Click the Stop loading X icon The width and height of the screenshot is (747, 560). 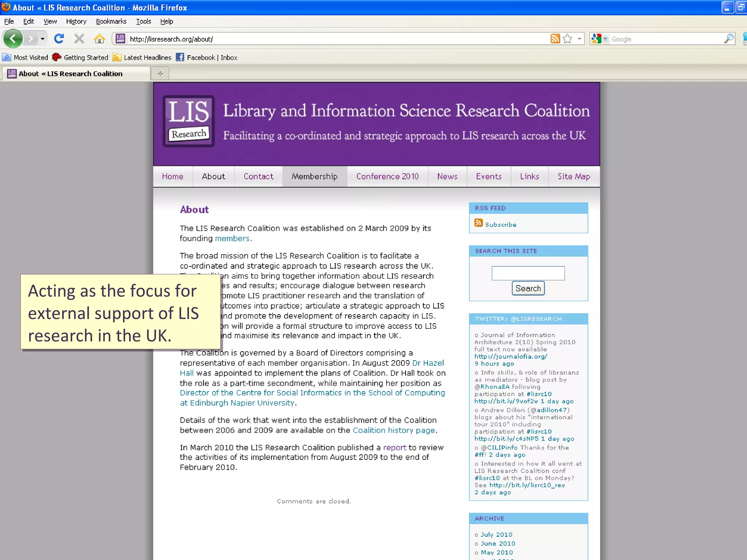coord(79,39)
